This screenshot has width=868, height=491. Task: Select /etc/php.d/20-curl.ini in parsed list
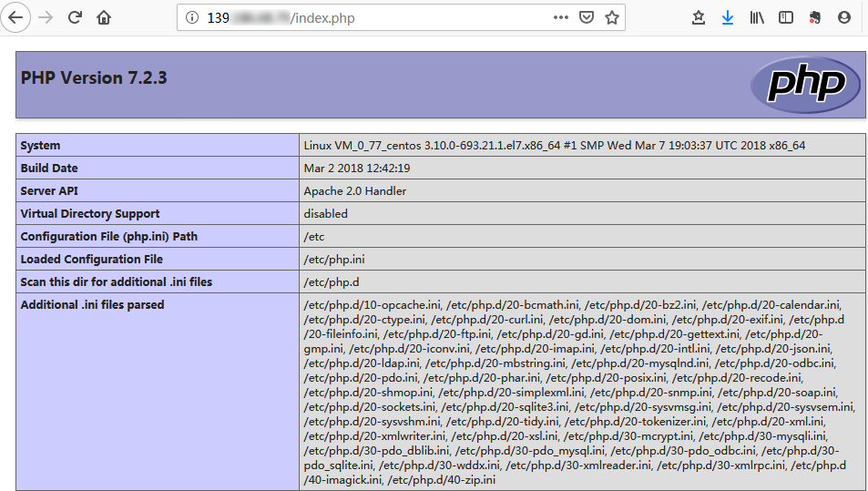pos(487,320)
